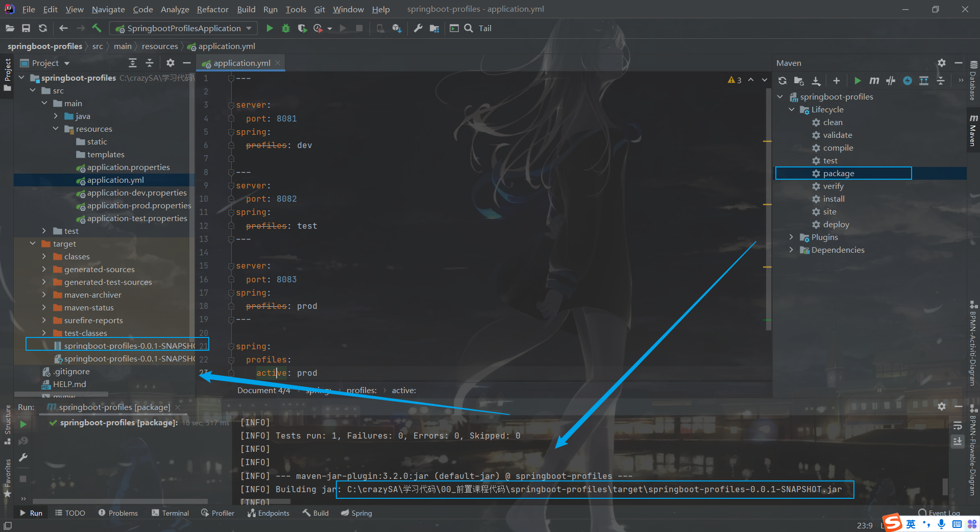Open Project panel gear options

point(170,63)
